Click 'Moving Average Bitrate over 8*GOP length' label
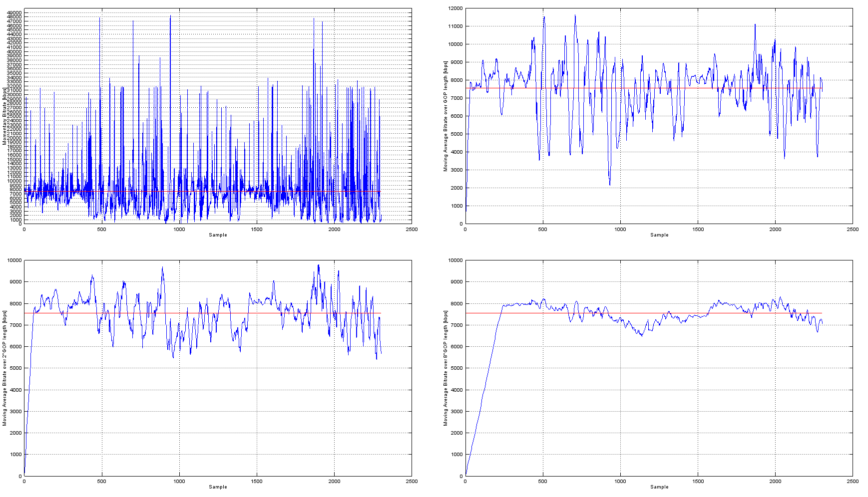The width and height of the screenshot is (868, 497). [445, 368]
